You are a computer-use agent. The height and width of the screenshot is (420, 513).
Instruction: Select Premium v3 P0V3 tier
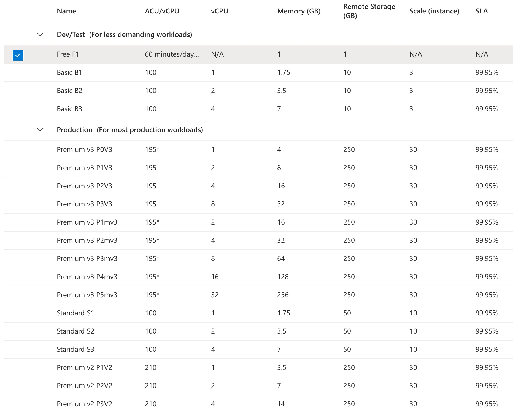click(x=84, y=150)
